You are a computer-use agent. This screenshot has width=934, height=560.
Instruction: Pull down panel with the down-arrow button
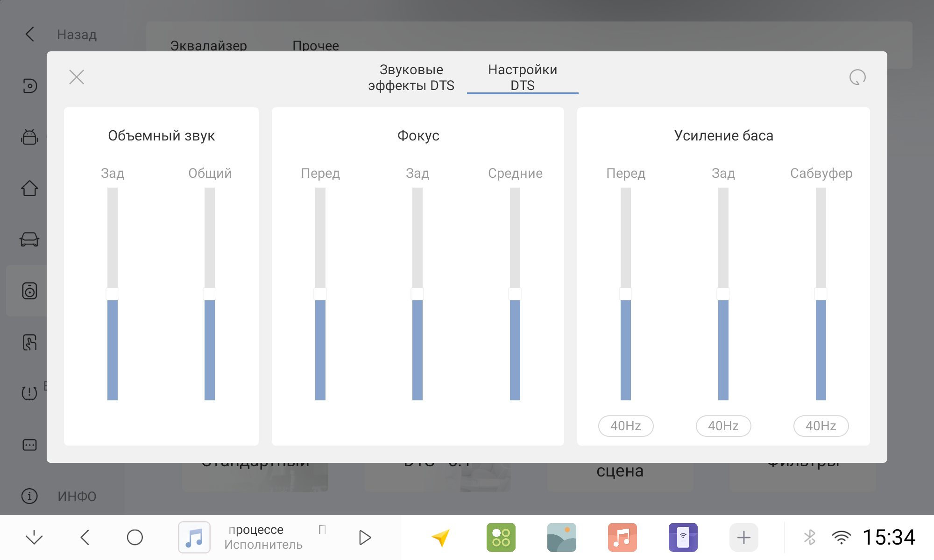tap(34, 538)
